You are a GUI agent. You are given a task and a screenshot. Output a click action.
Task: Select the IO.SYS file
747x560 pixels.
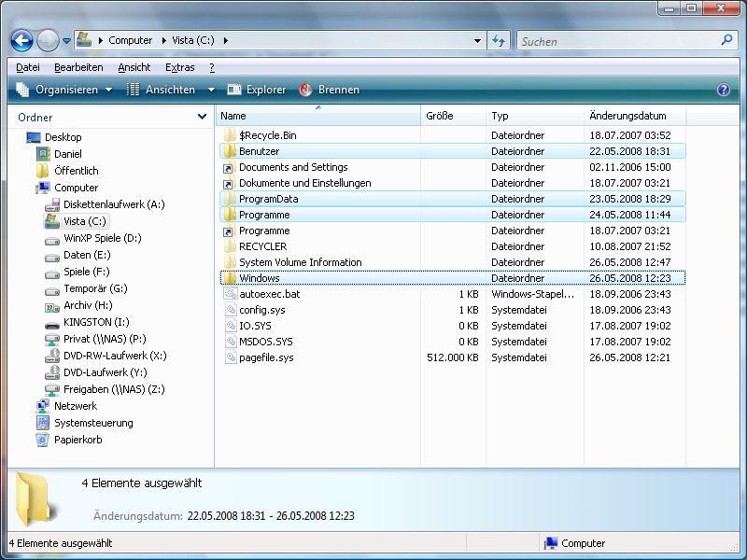[453, 326]
